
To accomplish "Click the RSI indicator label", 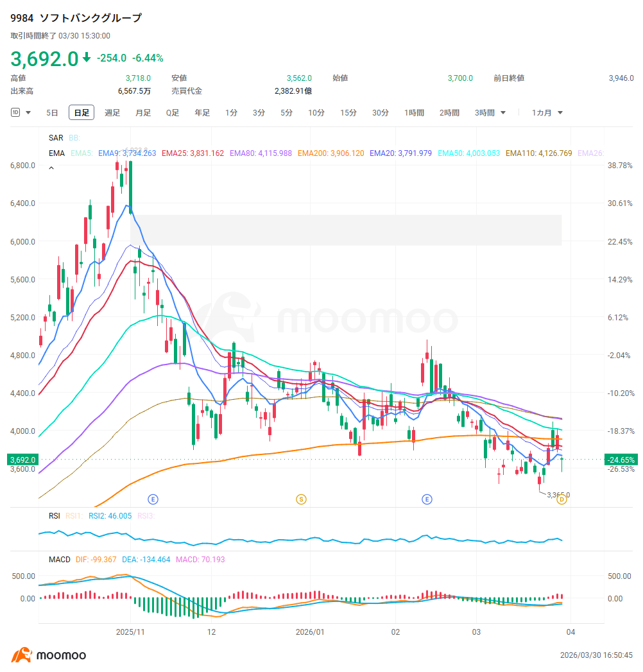I will point(55,516).
